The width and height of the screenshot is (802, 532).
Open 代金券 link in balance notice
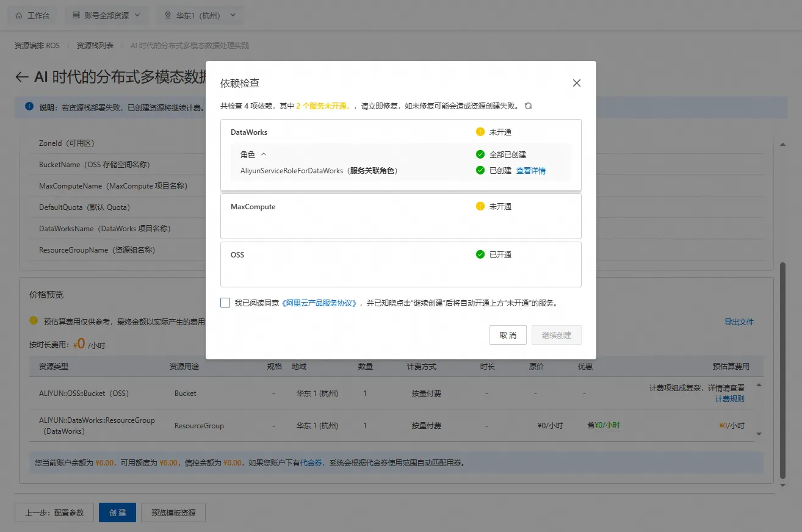click(x=311, y=463)
